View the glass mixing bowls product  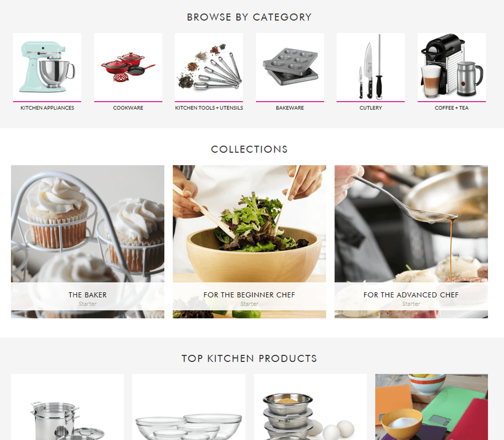point(189,407)
